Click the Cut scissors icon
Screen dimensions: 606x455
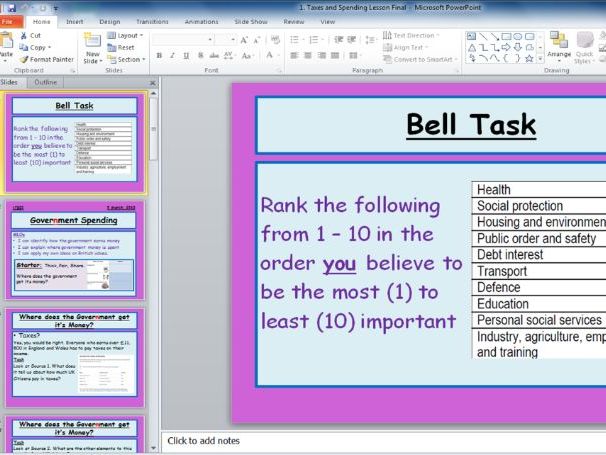(x=23, y=35)
